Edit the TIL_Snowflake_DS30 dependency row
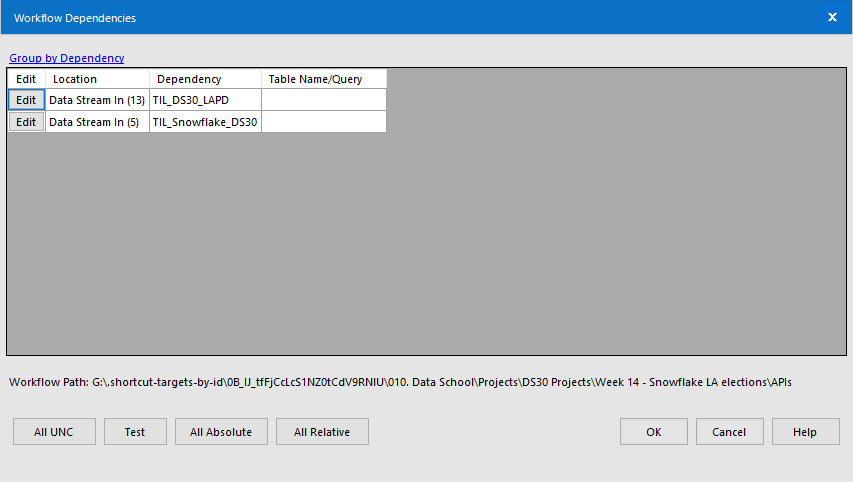The image size is (853, 482). pyautogui.click(x=26, y=122)
